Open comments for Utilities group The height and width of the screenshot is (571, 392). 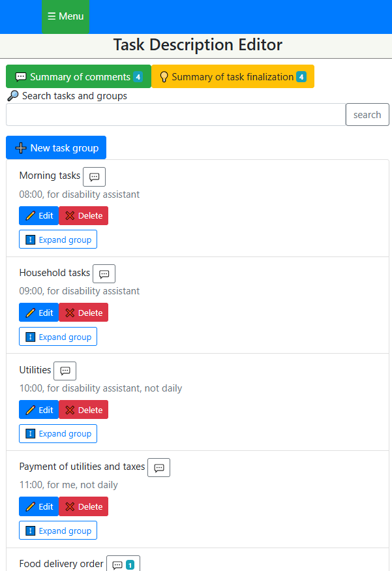(65, 371)
